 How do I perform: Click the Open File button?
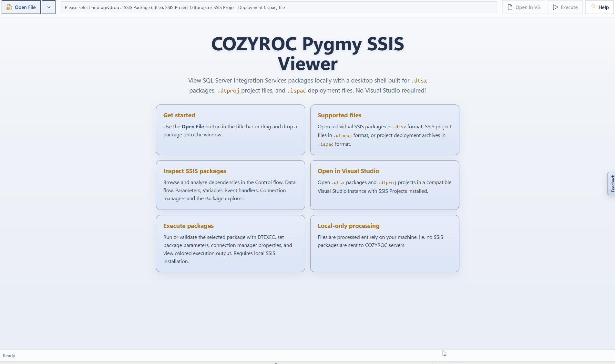21,7
